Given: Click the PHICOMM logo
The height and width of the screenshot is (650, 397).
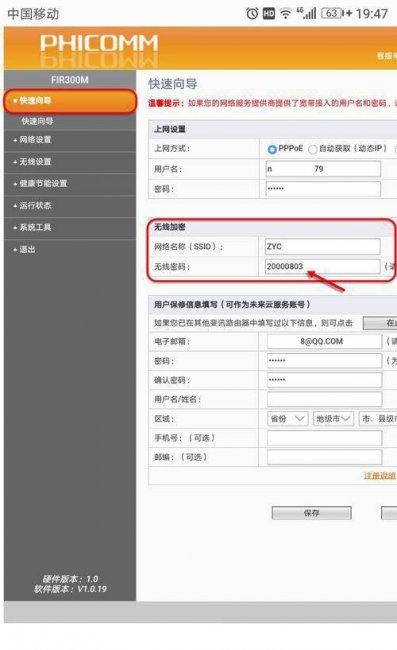Looking at the screenshot, I should 99,44.
